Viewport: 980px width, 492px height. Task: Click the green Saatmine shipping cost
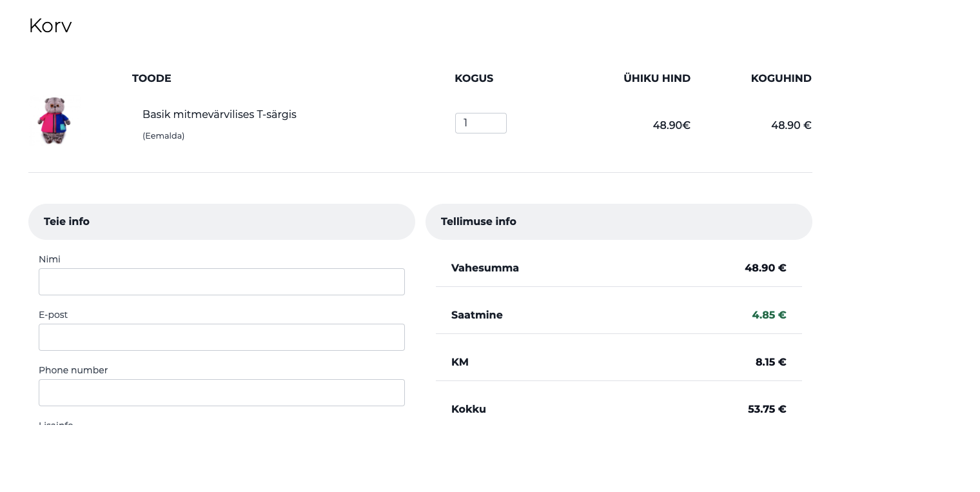(x=769, y=315)
